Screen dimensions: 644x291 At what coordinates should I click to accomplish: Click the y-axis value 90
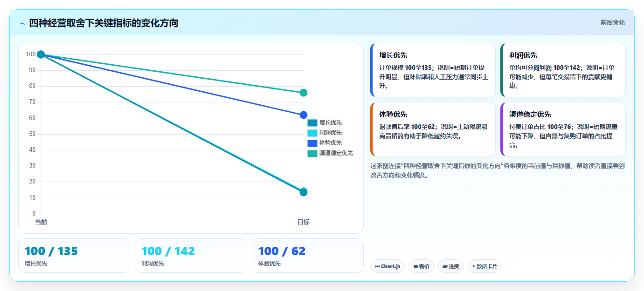(32, 70)
